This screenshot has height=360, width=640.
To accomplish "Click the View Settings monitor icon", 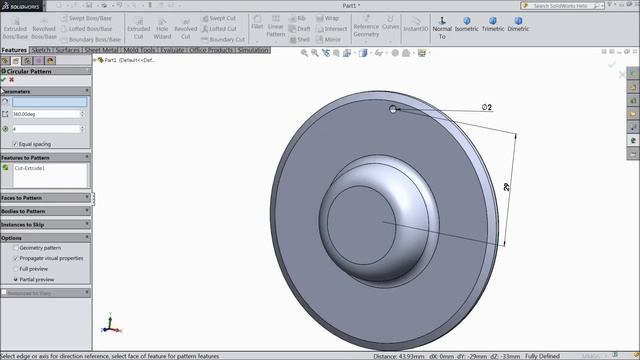I will click(422, 53).
